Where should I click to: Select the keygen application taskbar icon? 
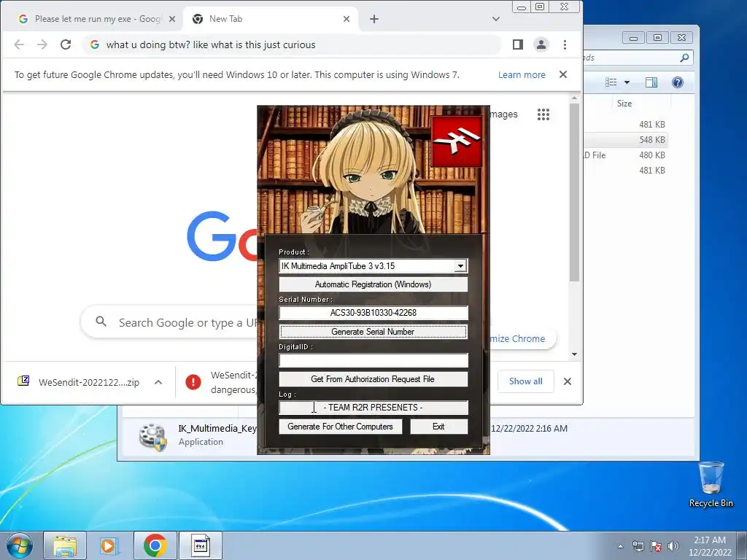(x=201, y=545)
